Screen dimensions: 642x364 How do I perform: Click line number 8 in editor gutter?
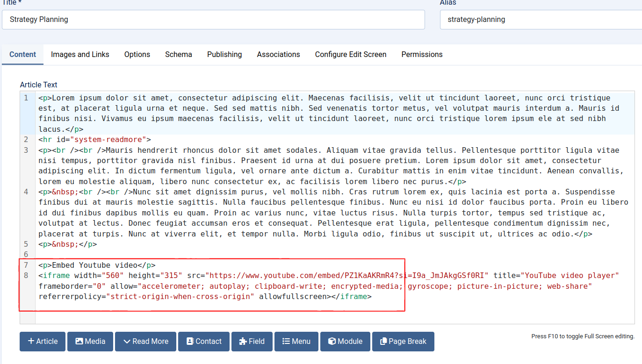(26, 276)
